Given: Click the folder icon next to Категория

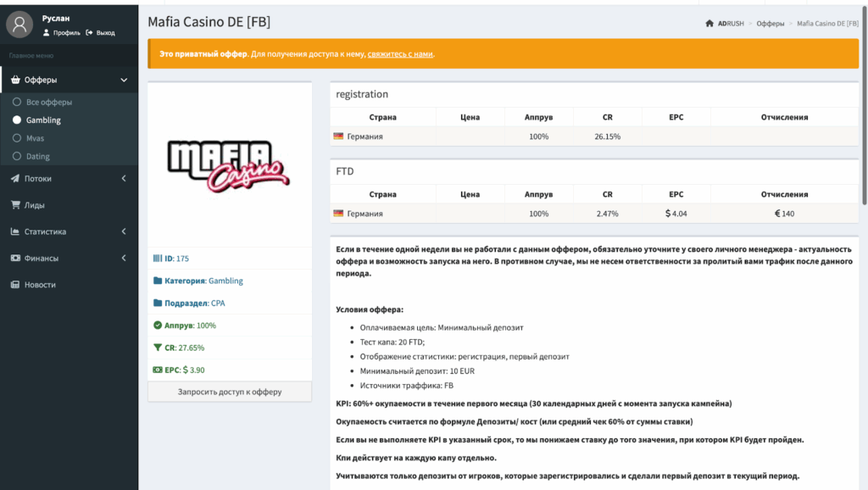Looking at the screenshot, I should click(158, 280).
